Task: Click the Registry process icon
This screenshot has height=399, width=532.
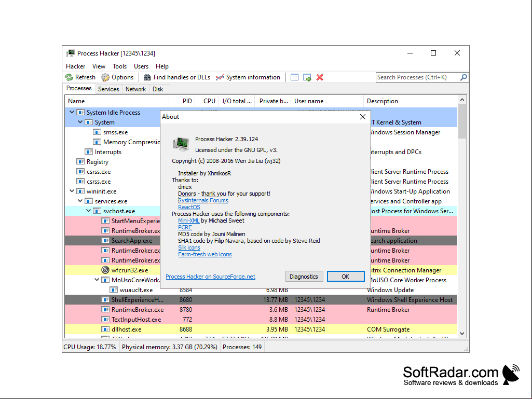Action: [x=80, y=161]
